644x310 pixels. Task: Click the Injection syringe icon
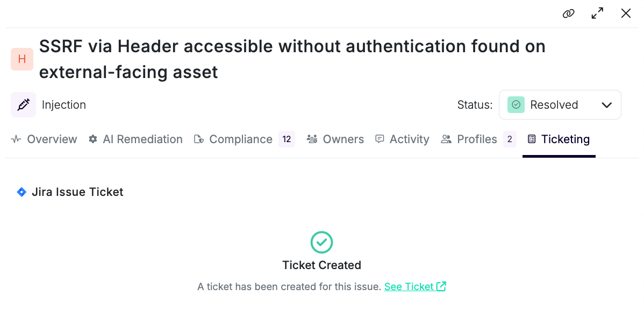(23, 105)
